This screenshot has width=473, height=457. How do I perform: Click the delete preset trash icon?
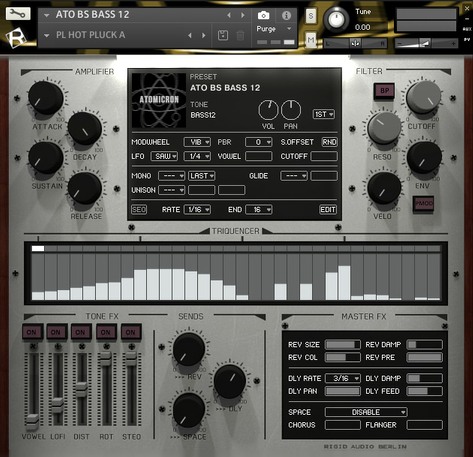[240, 35]
